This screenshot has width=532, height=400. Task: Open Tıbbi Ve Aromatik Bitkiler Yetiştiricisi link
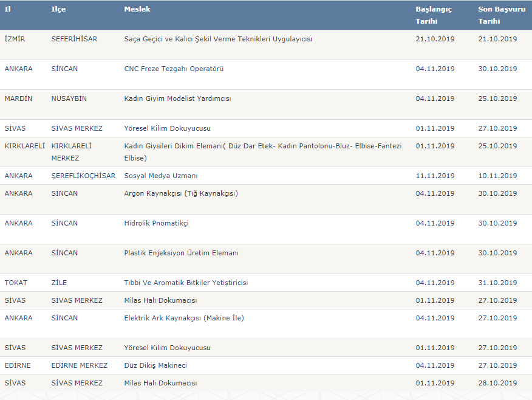(x=186, y=283)
